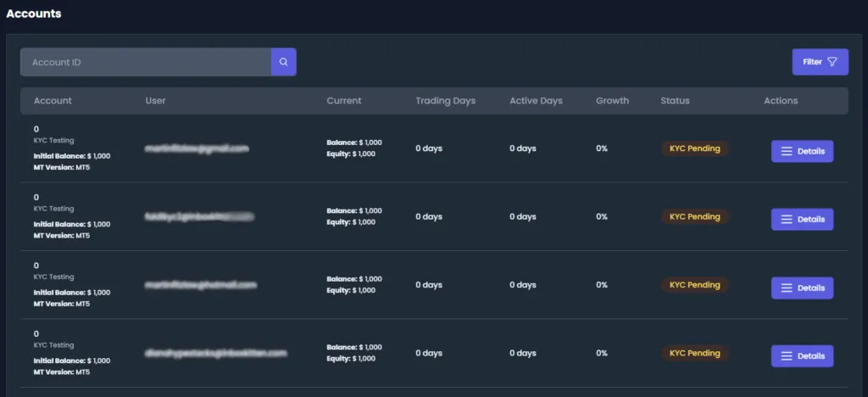
Task: Click the magnifier search icon button
Action: pyautogui.click(x=283, y=62)
